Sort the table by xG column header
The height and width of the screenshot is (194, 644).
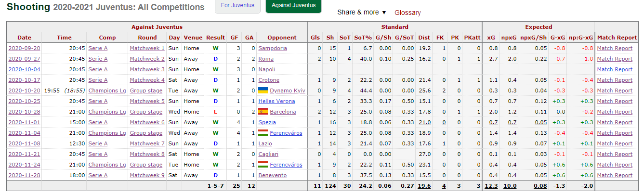(x=491, y=38)
